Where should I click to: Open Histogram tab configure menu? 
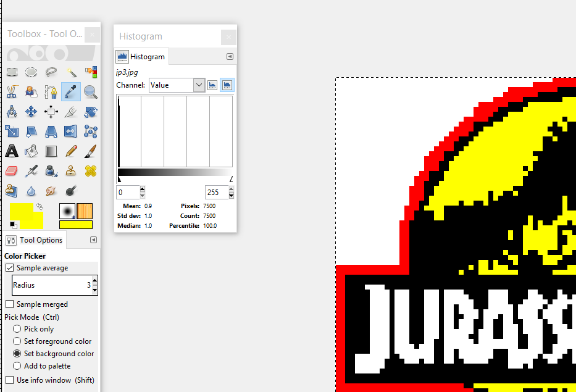coord(230,57)
